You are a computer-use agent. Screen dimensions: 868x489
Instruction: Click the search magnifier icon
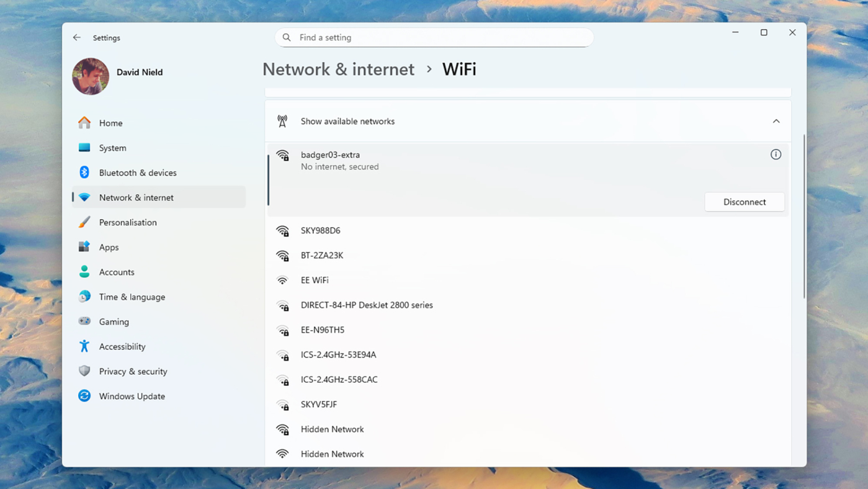pos(286,37)
